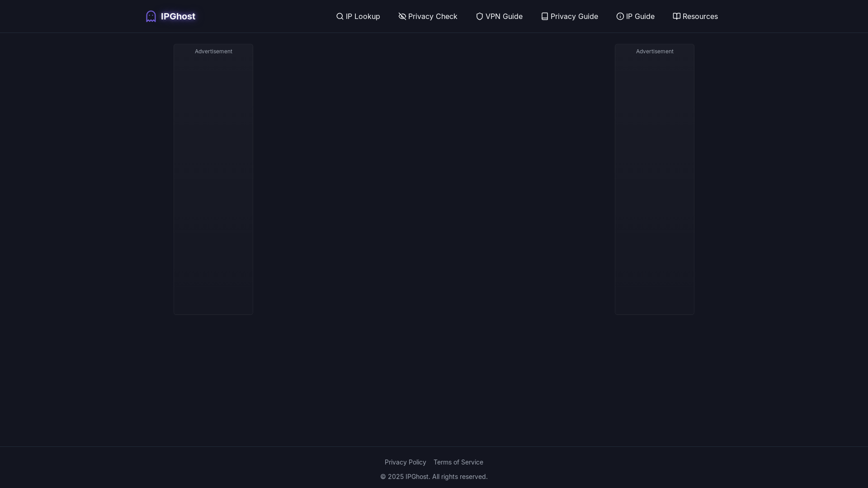Image resolution: width=868 pixels, height=488 pixels.
Task: Open the Terms of Service link
Action: pyautogui.click(x=458, y=462)
